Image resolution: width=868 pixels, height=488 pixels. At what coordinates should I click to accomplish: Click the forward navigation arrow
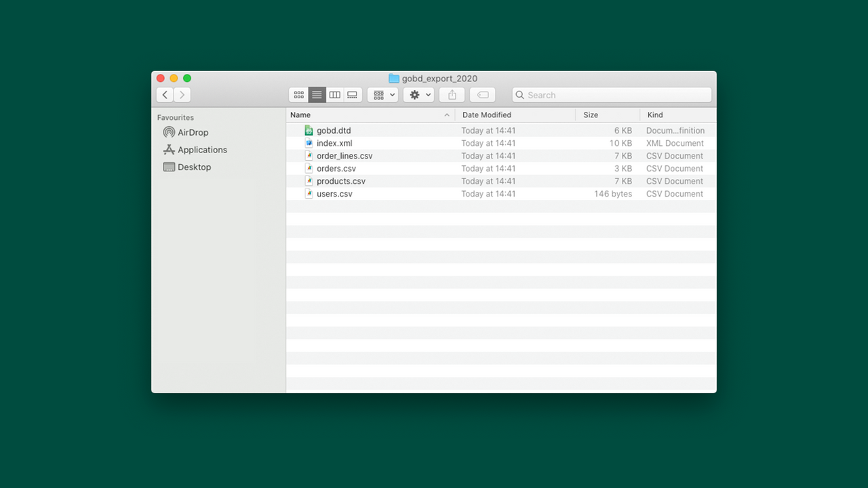tap(182, 94)
